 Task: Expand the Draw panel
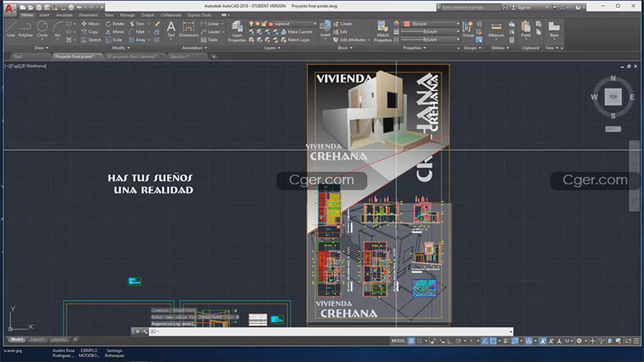[41, 48]
